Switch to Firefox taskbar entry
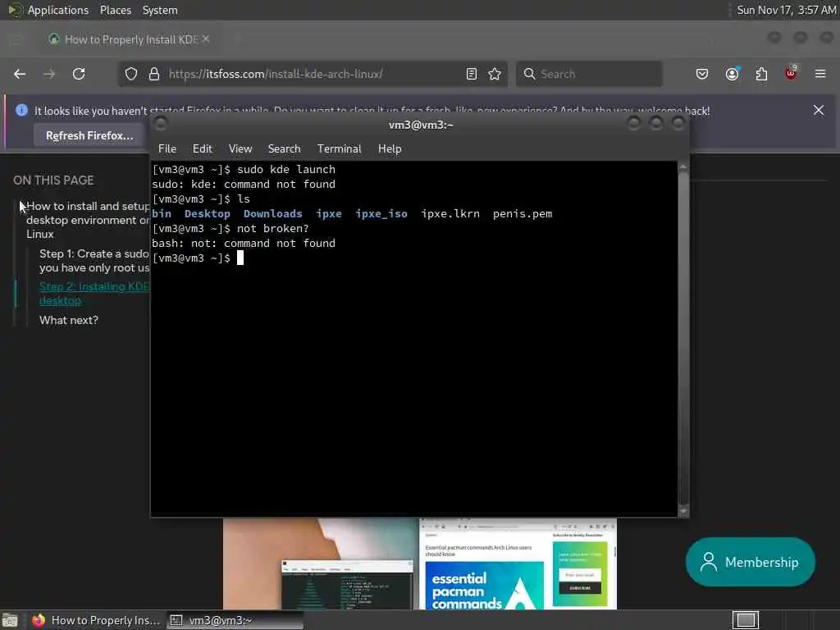 click(x=95, y=620)
